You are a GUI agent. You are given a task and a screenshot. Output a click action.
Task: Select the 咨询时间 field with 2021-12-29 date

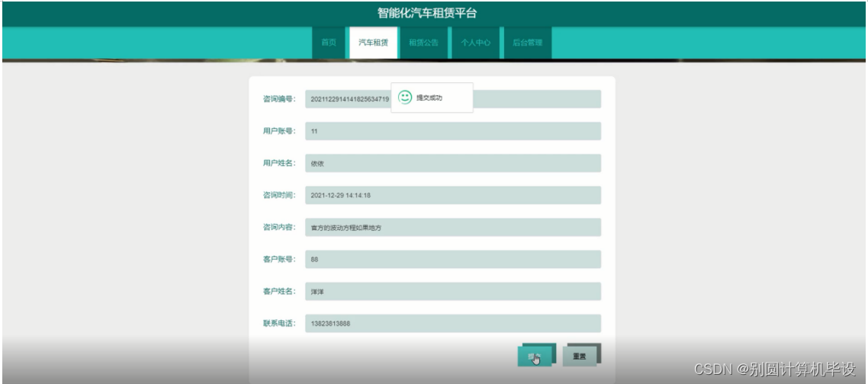tap(453, 195)
